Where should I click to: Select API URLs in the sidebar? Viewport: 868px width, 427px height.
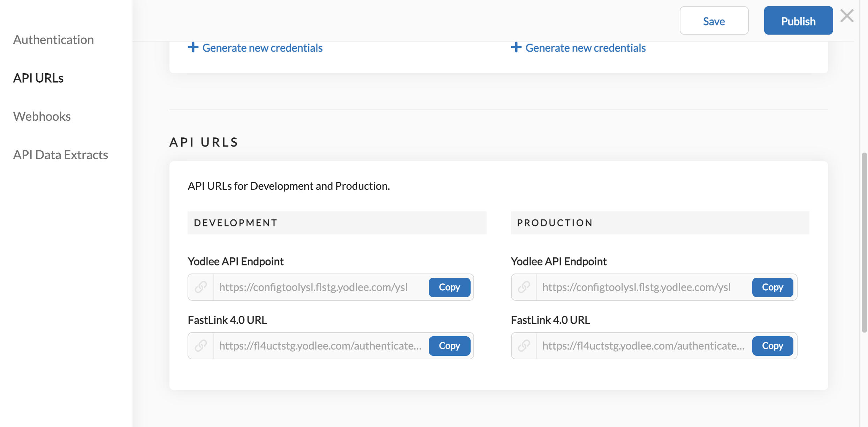[x=38, y=78]
